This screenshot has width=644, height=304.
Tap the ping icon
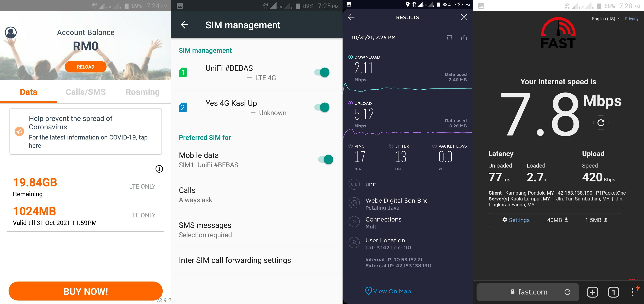pyautogui.click(x=350, y=146)
